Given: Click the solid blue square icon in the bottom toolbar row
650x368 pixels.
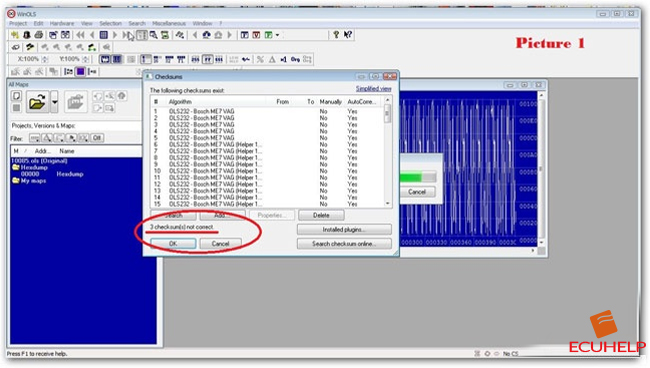Looking at the screenshot, I should [80, 72].
